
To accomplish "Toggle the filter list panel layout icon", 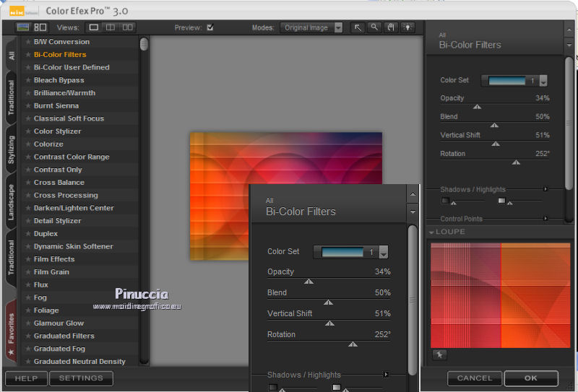I will pyautogui.click(x=40, y=27).
